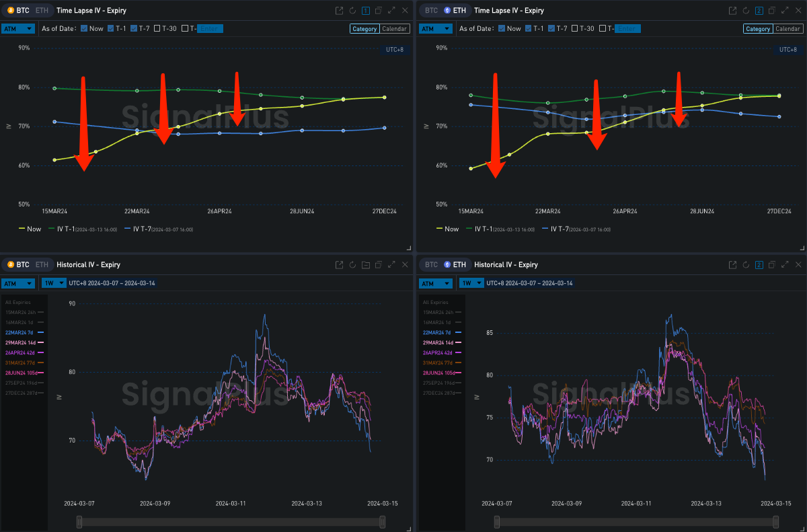Uncheck Now in ETH Time Lapse panel
This screenshot has width=807, height=532.
tap(502, 28)
